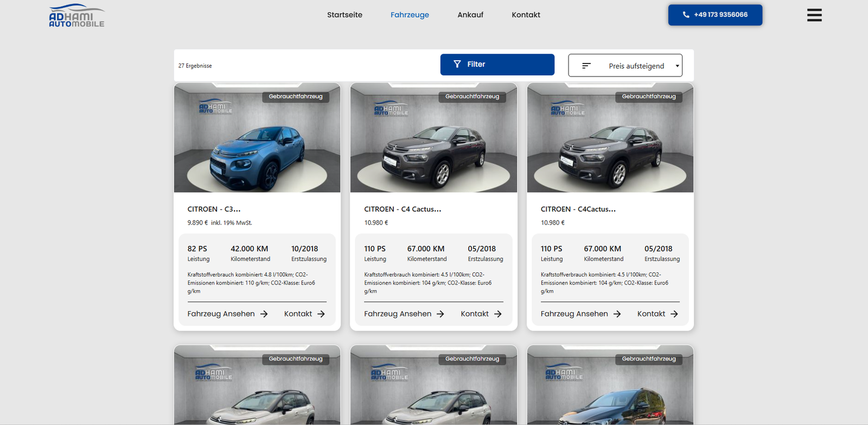Select the Fahrzeuge navigation item
This screenshot has width=868, height=425.
pos(410,15)
